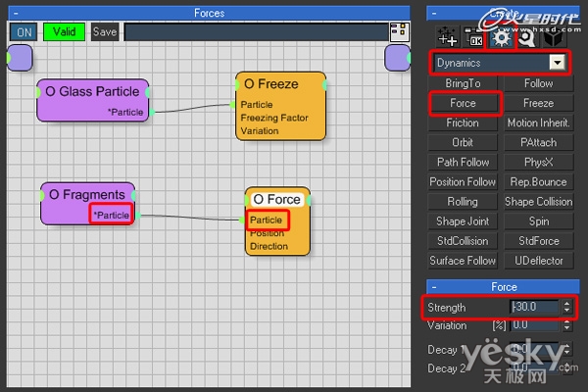The height and width of the screenshot is (392, 588).
Task: Choose the Path Follow operator
Action: pos(463,162)
